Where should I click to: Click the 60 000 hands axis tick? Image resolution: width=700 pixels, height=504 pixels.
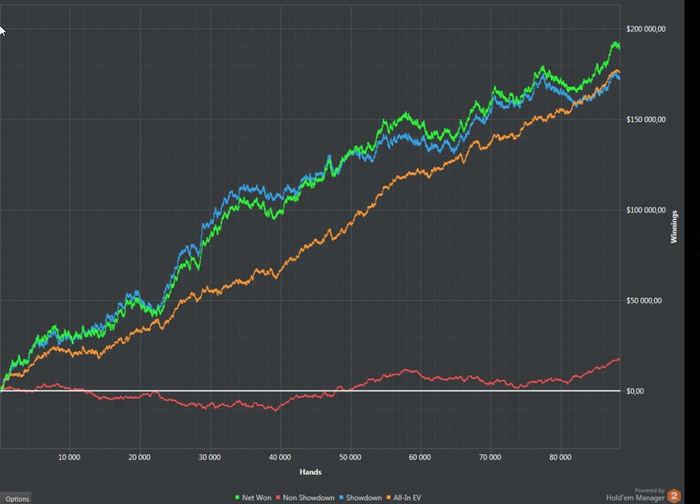coord(420,457)
